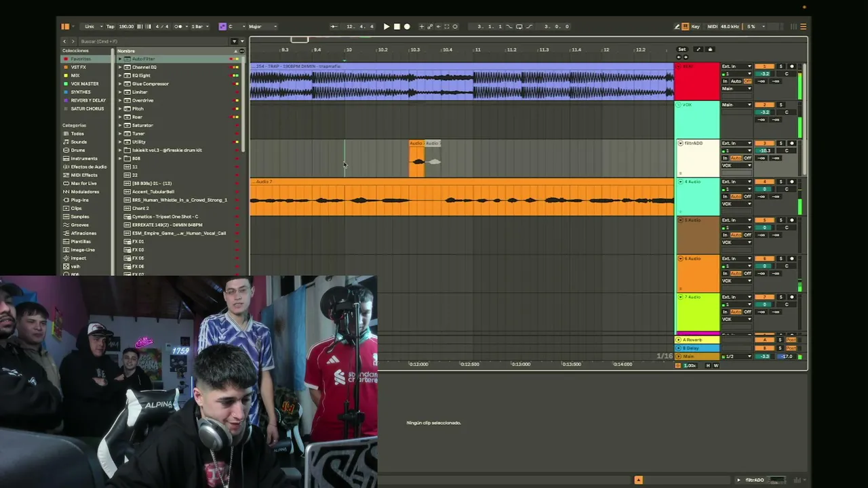
Task: Fold the filtrADO track with its arrow
Action: coord(680,143)
